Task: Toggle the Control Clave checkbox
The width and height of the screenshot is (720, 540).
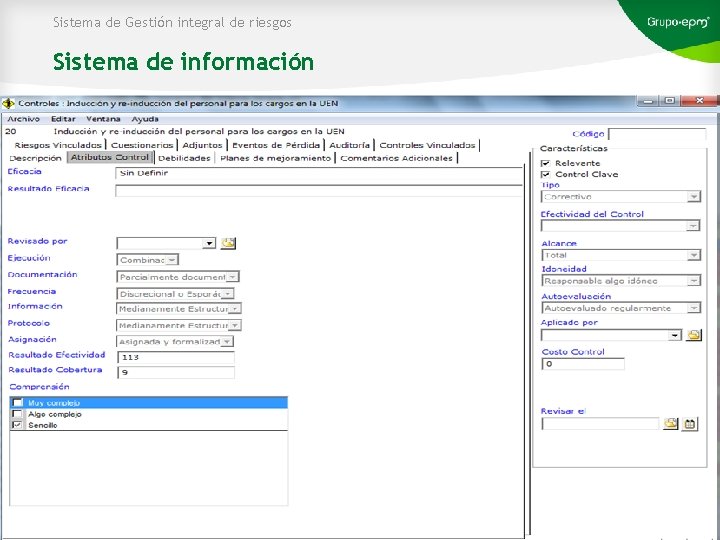Action: pyautogui.click(x=546, y=174)
